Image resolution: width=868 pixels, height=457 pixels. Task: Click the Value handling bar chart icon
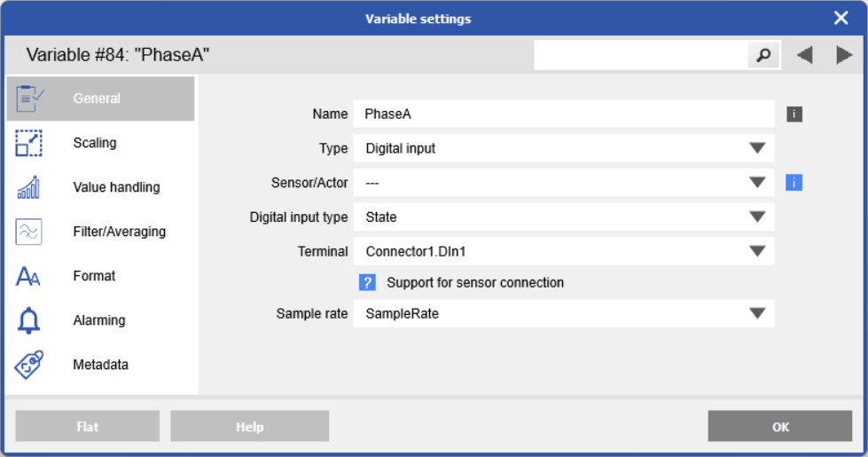(29, 187)
